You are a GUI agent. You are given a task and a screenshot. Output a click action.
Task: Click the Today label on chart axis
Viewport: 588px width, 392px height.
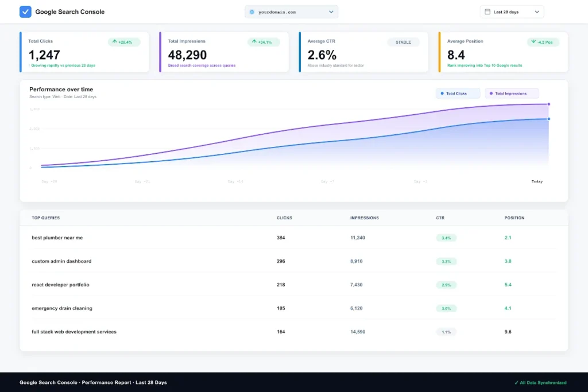[537, 181]
